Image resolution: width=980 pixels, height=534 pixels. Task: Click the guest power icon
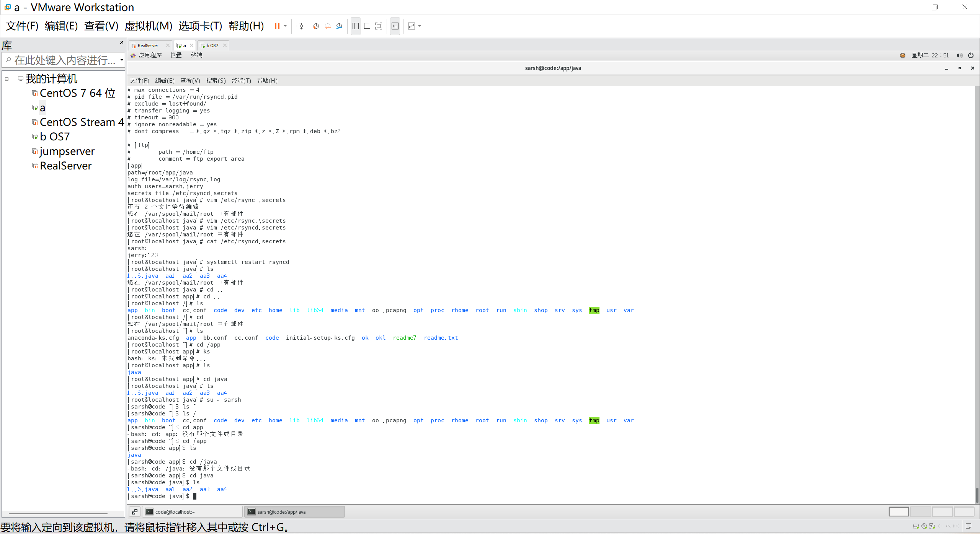(970, 55)
